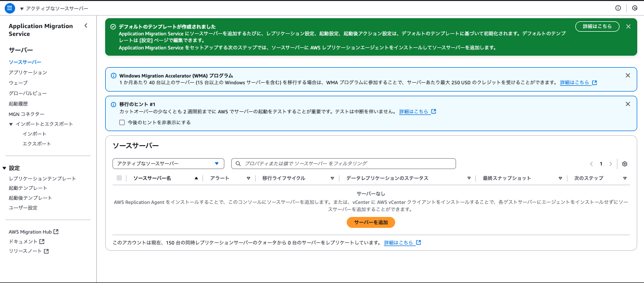Open レプリケーションテンプレート settings page
Viewport: 644px width, 283px height.
click(43, 178)
